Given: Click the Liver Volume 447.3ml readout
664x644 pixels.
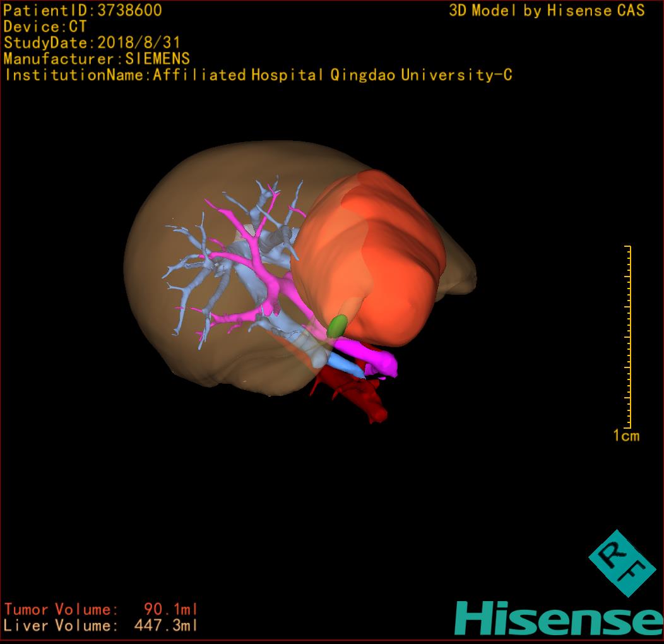Looking at the screenshot, I should [x=101, y=626].
